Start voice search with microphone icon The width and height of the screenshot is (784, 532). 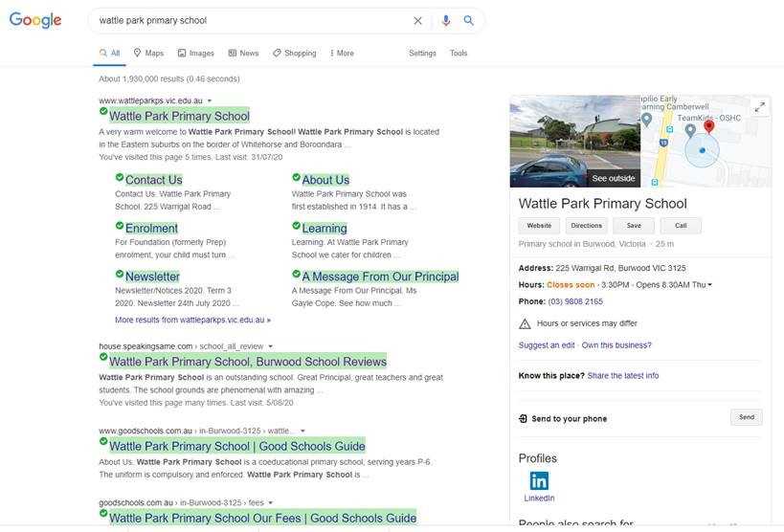(x=445, y=20)
